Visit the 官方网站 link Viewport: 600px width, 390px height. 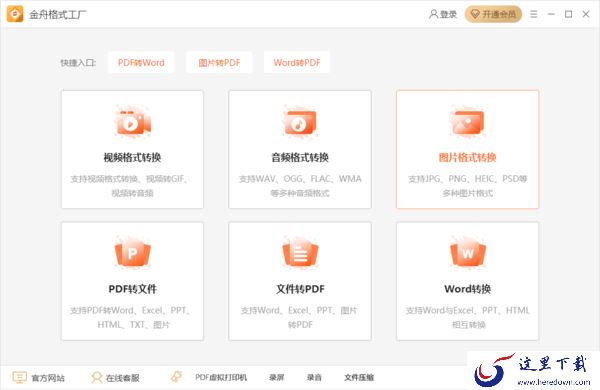click(x=48, y=378)
